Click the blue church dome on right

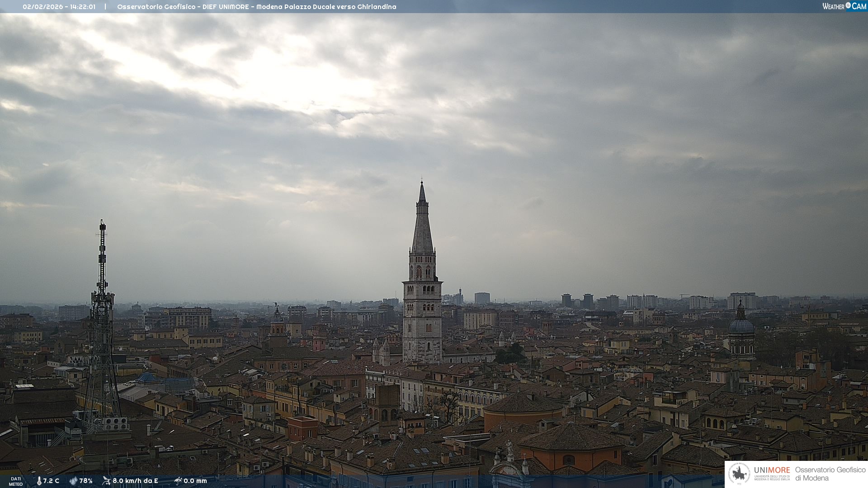(741, 325)
